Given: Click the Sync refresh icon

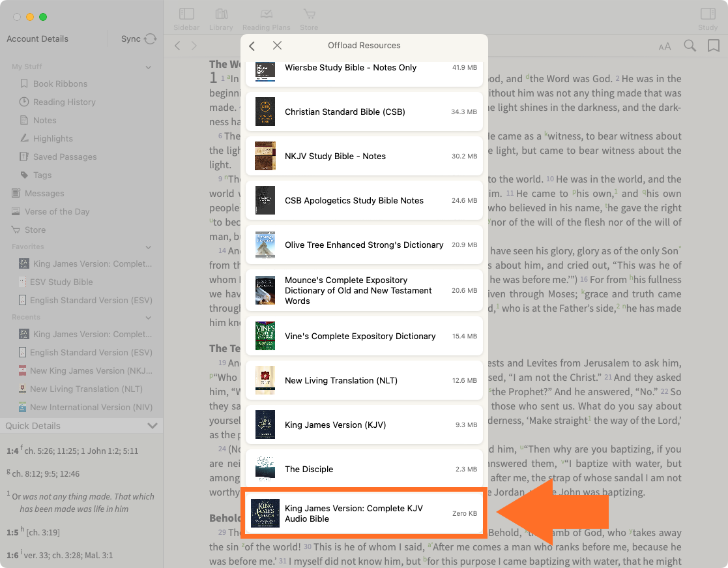Looking at the screenshot, I should pyautogui.click(x=151, y=39).
